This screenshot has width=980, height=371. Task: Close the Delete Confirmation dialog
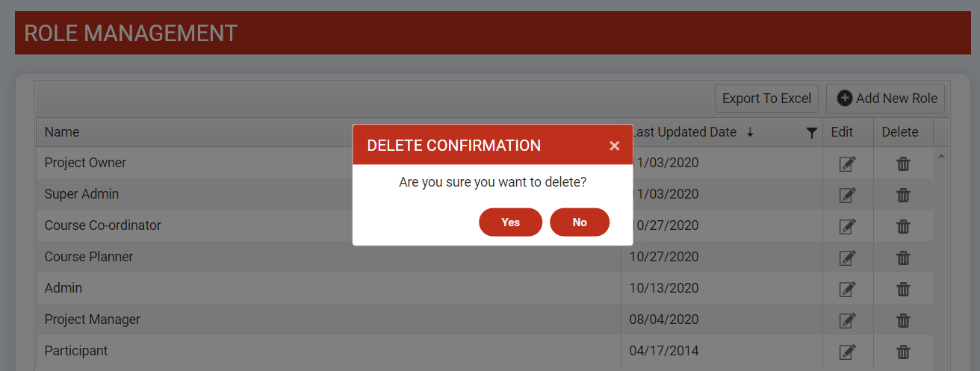pos(614,146)
